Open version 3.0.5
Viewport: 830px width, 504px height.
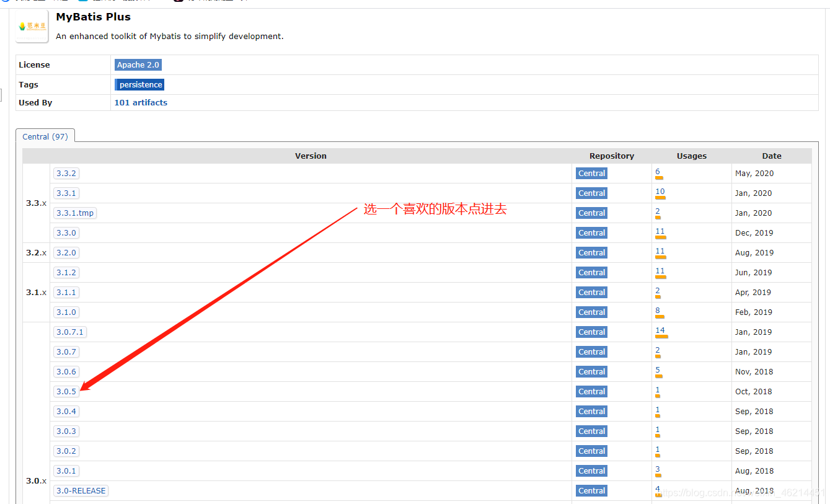point(66,391)
